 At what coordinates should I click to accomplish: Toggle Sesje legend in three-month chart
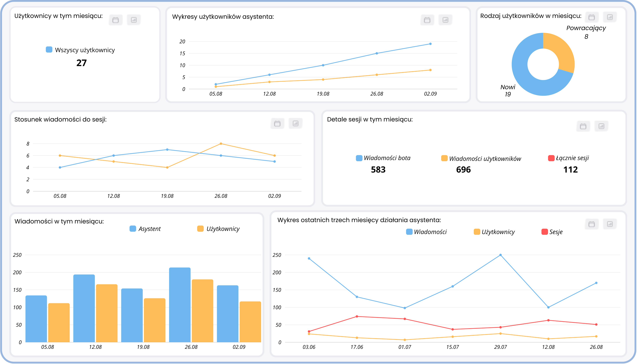(x=552, y=232)
